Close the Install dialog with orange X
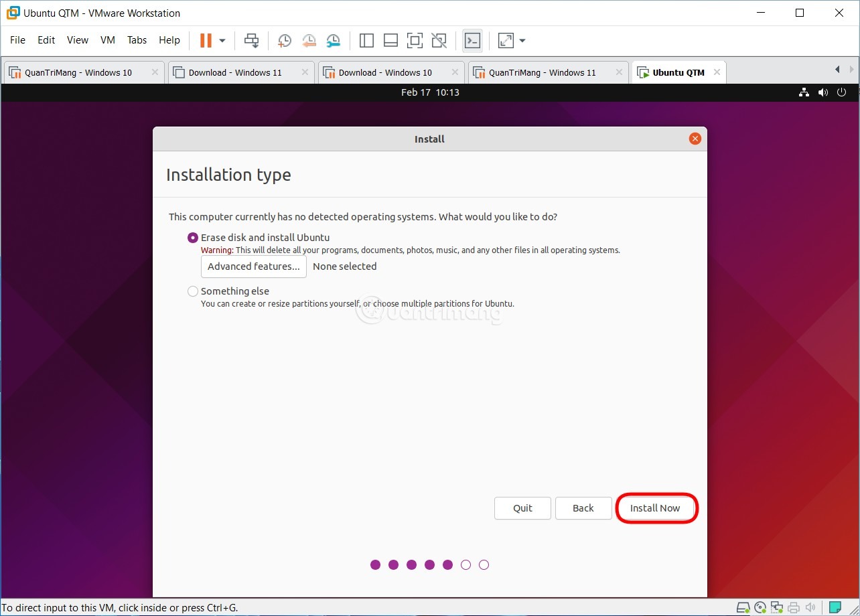Viewport: 860px width, 616px height. tap(695, 139)
